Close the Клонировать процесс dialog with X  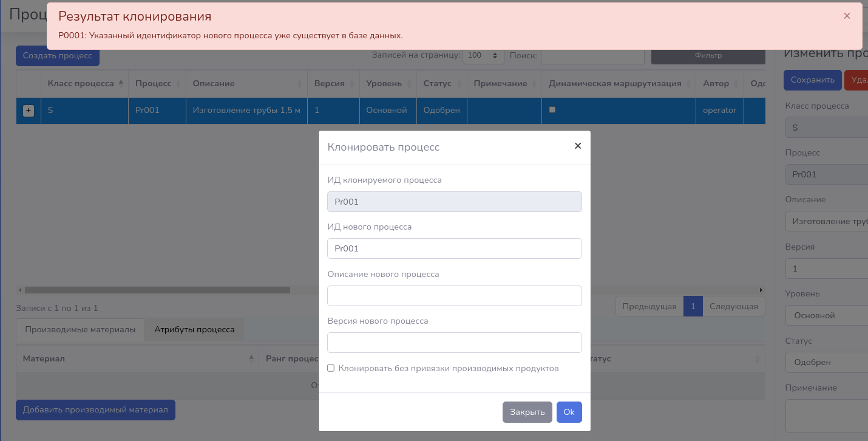(577, 146)
